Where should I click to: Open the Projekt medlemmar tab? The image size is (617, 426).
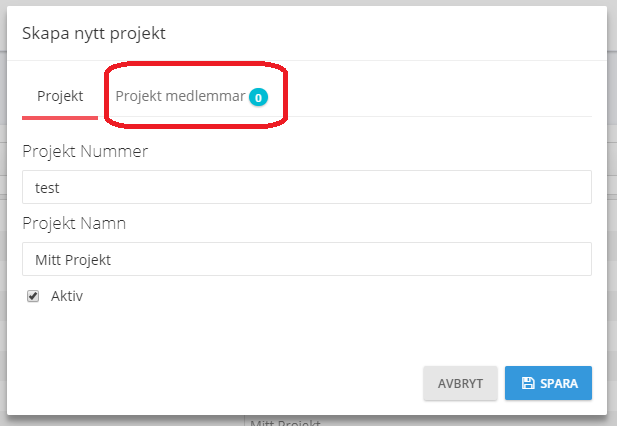(180, 96)
